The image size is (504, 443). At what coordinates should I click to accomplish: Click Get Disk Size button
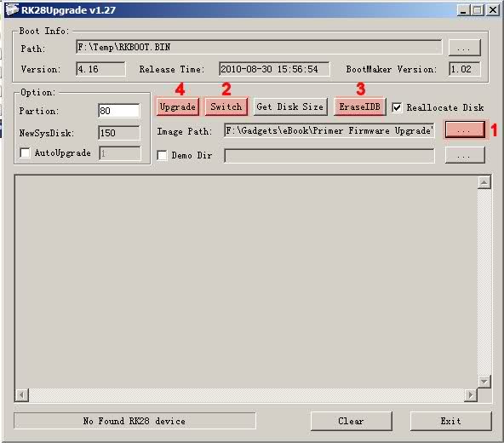click(x=290, y=106)
